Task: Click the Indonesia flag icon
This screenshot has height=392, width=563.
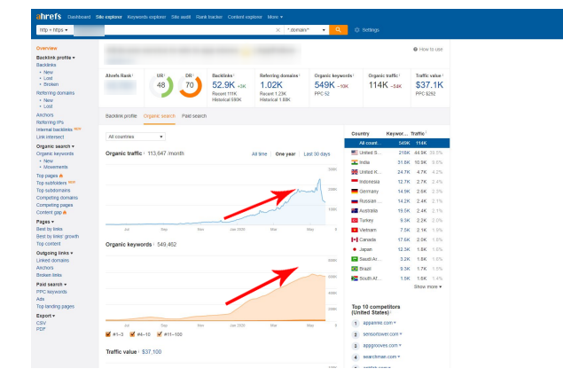Action: point(355,182)
